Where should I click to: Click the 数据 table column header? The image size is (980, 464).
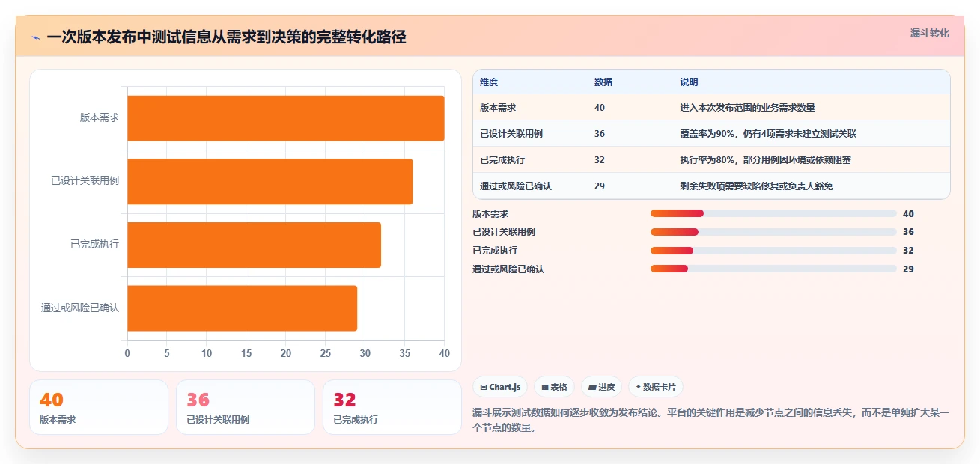(603, 82)
